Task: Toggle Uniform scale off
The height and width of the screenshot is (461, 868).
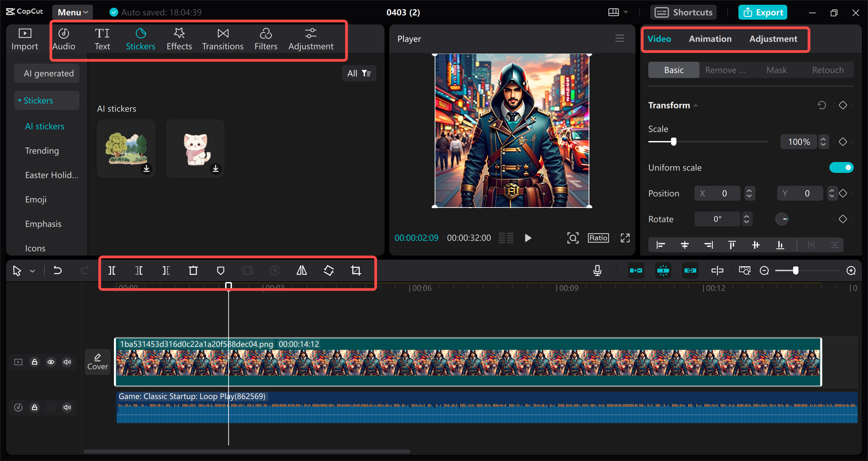Action: [x=842, y=167]
